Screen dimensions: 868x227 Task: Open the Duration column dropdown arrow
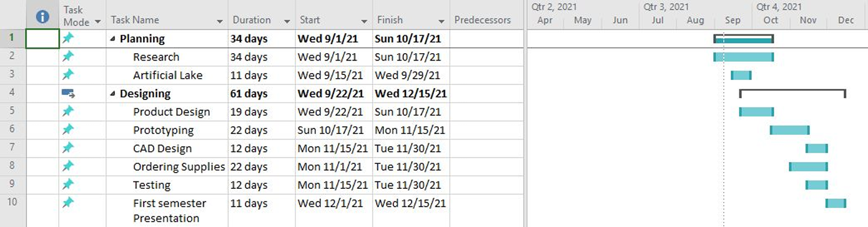click(287, 21)
